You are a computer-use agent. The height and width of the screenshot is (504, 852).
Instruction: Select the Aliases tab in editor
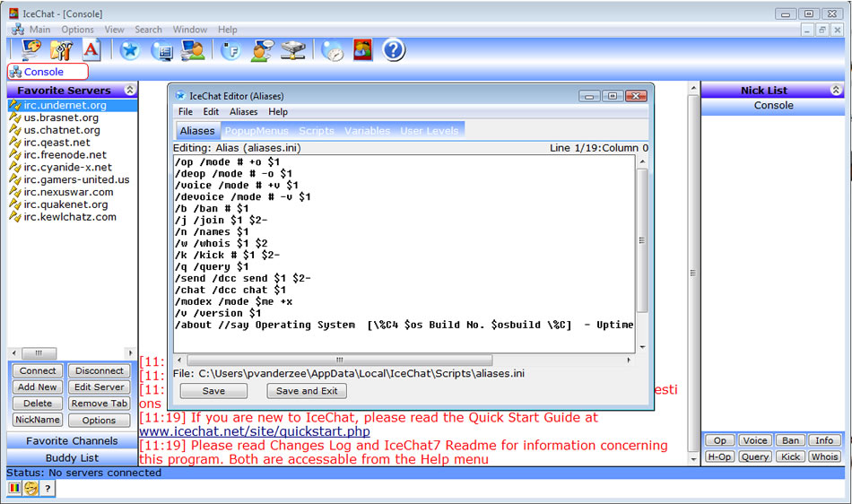pos(197,130)
